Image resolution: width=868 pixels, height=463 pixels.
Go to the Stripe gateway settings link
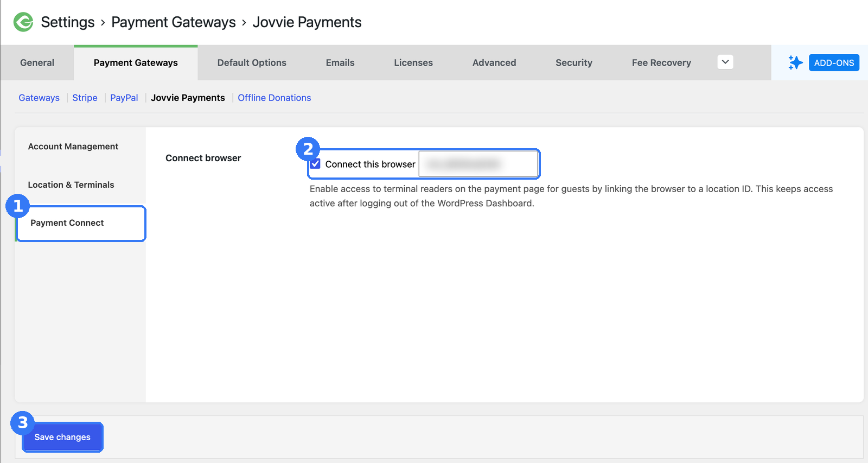85,98
